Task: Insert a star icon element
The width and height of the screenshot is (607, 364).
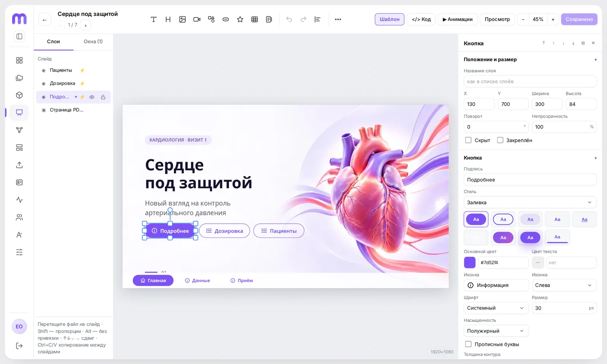Action: tap(240, 19)
